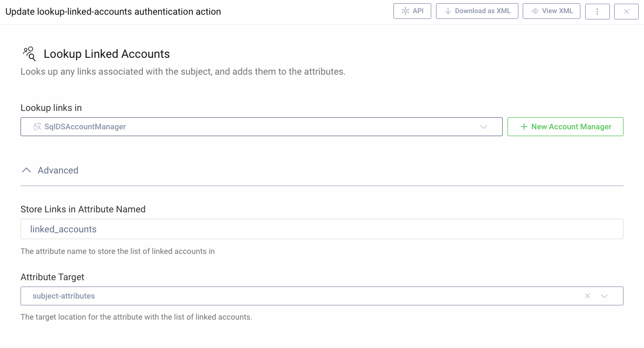This screenshot has width=644, height=348.
Task: Open the SqlDSAccountManager account manager dropdown
Action: click(x=483, y=126)
